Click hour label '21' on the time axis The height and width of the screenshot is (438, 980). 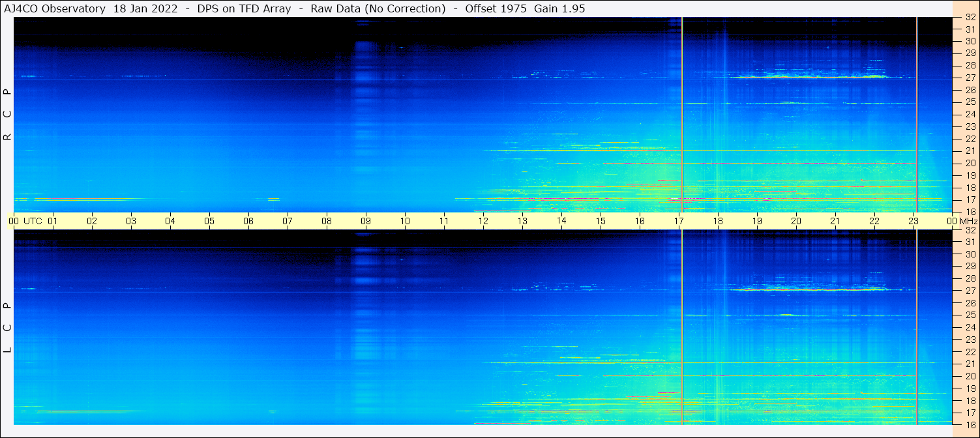[x=835, y=221]
